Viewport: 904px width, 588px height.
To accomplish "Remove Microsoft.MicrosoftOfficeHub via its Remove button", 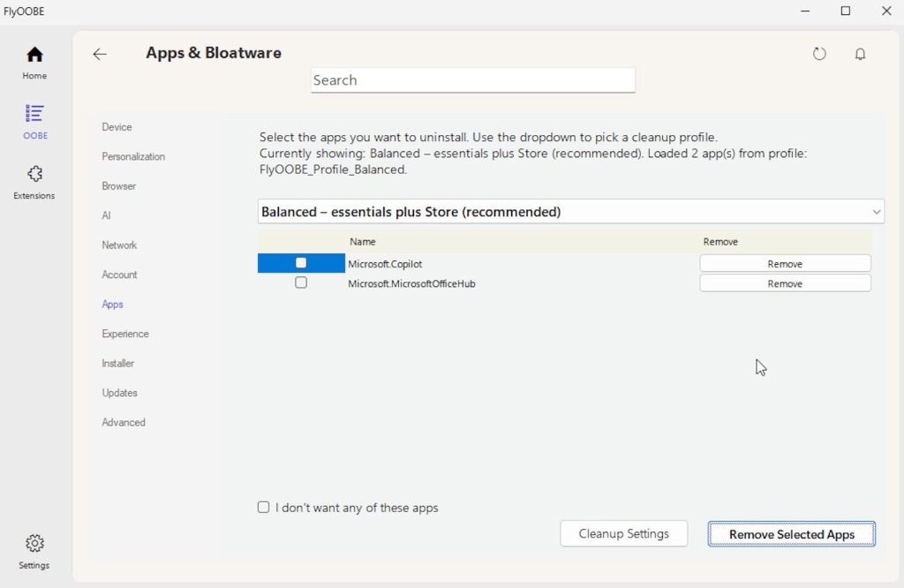I will 785,283.
